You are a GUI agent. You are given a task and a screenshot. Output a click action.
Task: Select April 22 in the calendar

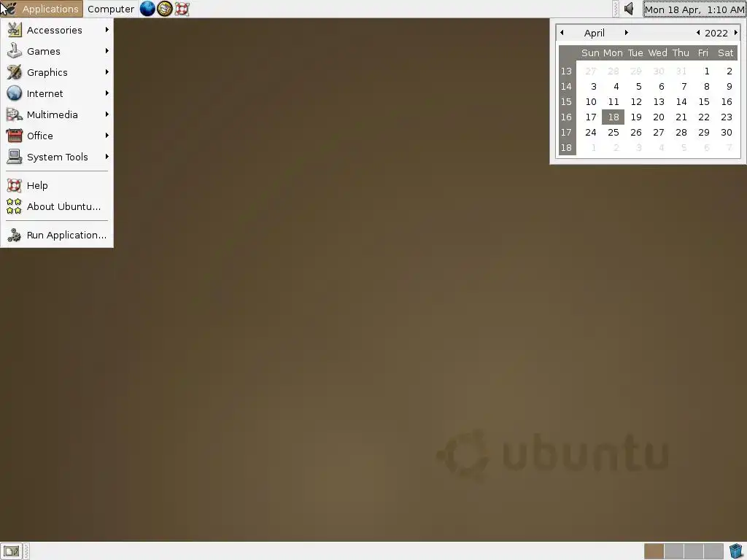click(704, 117)
